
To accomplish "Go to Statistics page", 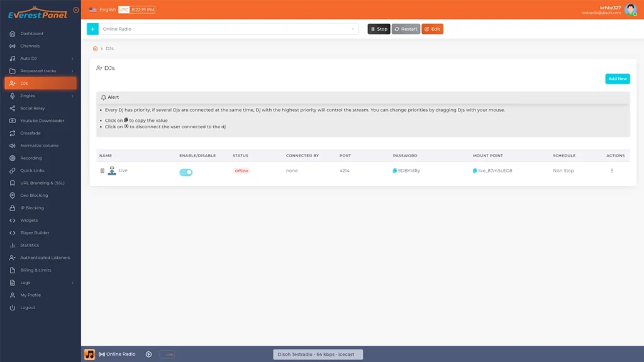I will pyautogui.click(x=30, y=245).
